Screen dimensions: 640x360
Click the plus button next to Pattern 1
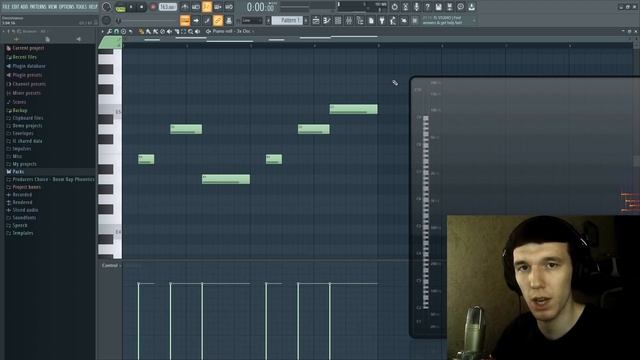coord(306,20)
